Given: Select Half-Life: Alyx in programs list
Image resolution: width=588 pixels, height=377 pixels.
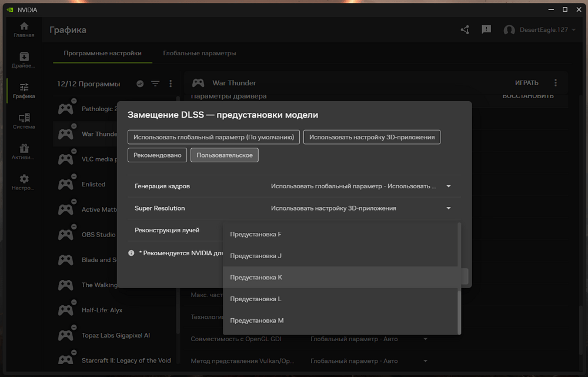Looking at the screenshot, I should (x=102, y=310).
